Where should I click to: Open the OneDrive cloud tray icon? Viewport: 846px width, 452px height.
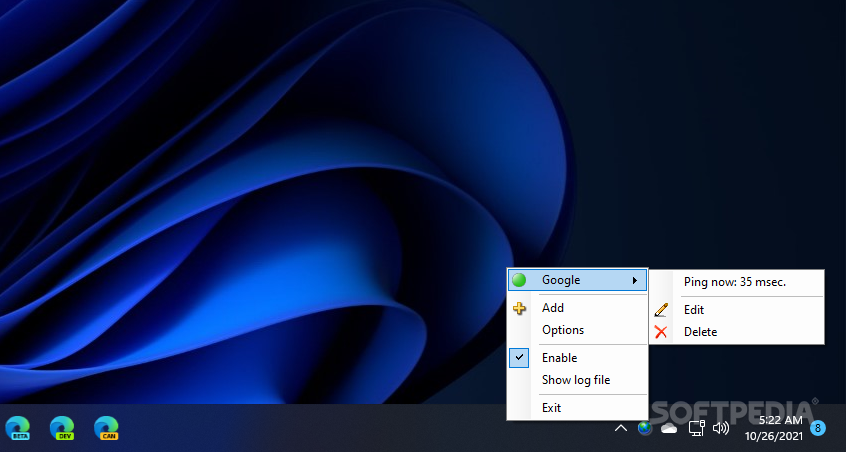click(x=669, y=429)
